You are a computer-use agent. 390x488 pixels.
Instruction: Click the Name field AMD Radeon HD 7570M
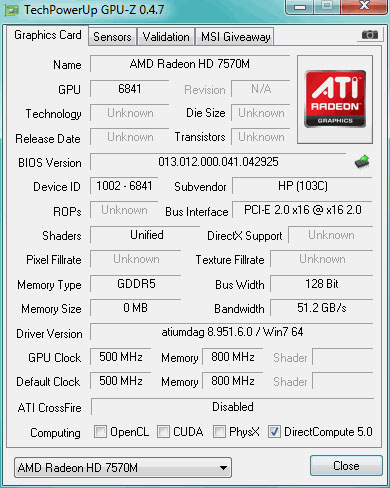point(190,64)
